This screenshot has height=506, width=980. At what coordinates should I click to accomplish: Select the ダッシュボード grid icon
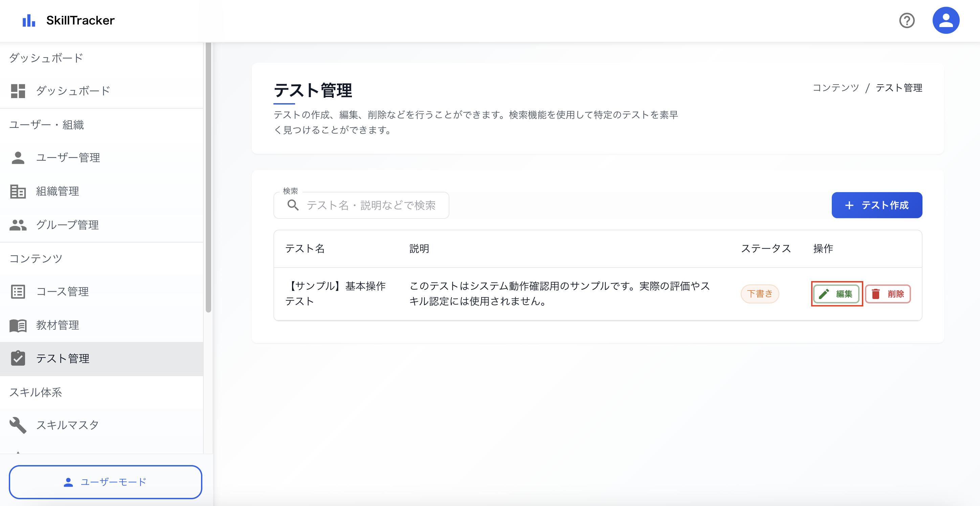click(x=18, y=91)
